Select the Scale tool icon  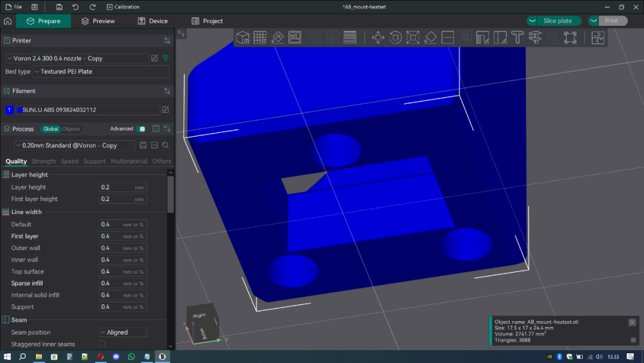413,37
